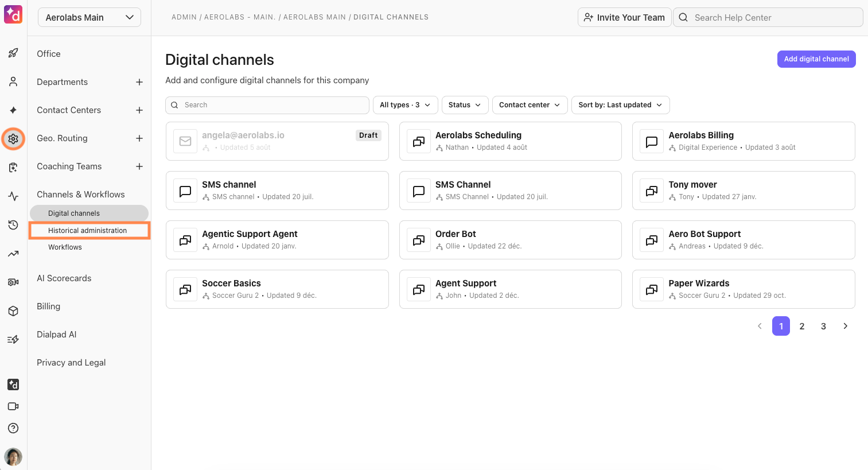Open the Dialpad app square icon near bottom
Screen dimensions: 868x470
tap(13, 384)
